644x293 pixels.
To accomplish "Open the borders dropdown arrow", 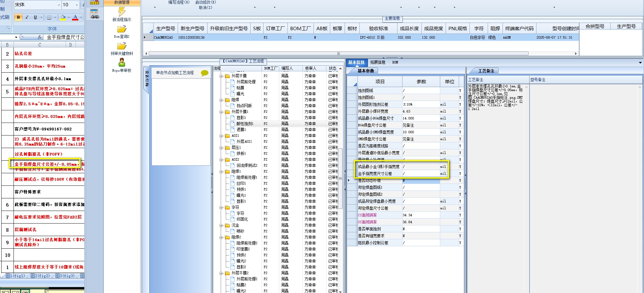I will 55,17.
